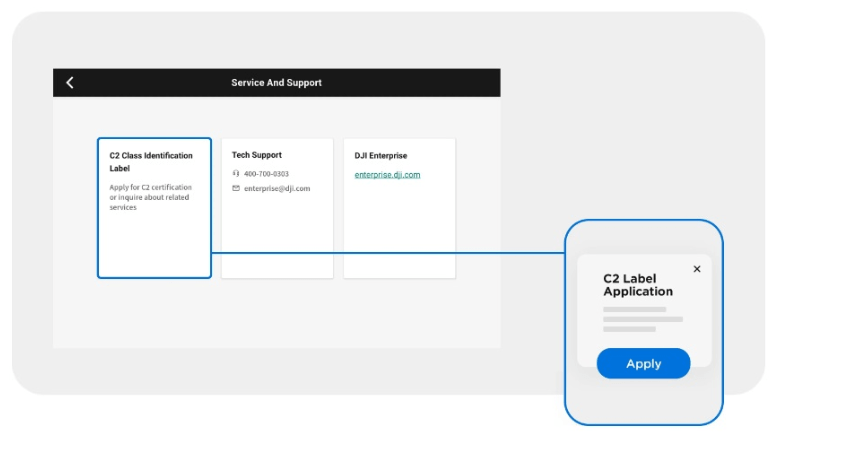This screenshot has height=458, width=857.
Task: Click the 400-700-0303 phone number
Action: point(266,174)
